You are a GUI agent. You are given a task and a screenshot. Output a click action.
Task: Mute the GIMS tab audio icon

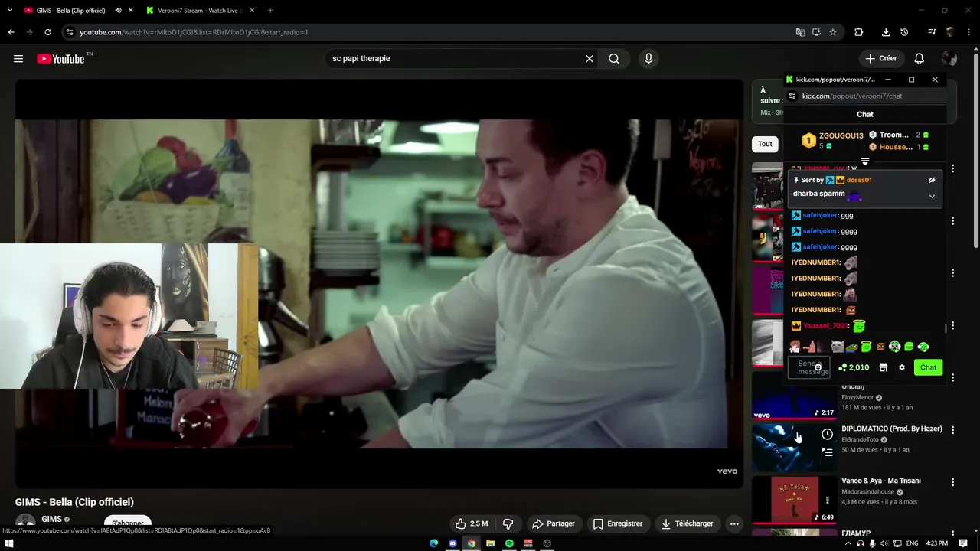coord(118,11)
